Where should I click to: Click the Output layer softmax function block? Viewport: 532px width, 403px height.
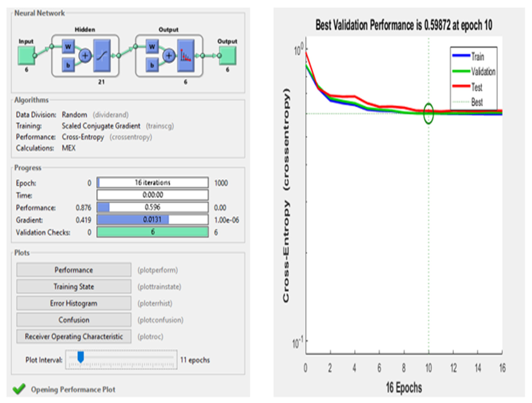click(186, 56)
